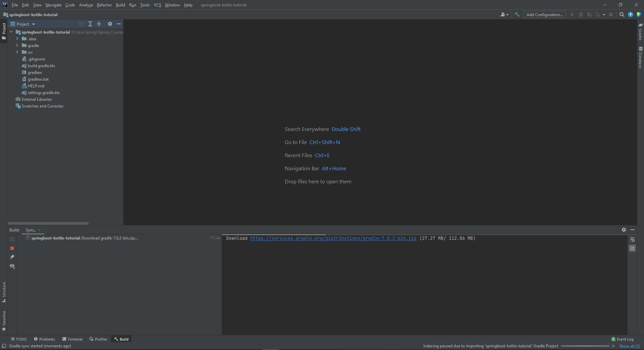Click the springboot-kotlin-tutorial breadcrumb
This screenshot has width=644, height=350.
coord(30,14)
